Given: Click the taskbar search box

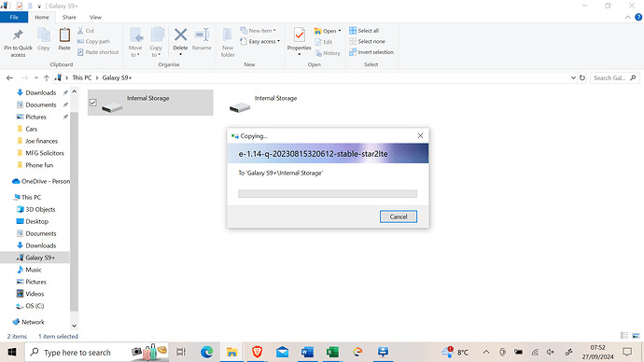Looking at the screenshot, I should tap(96, 352).
